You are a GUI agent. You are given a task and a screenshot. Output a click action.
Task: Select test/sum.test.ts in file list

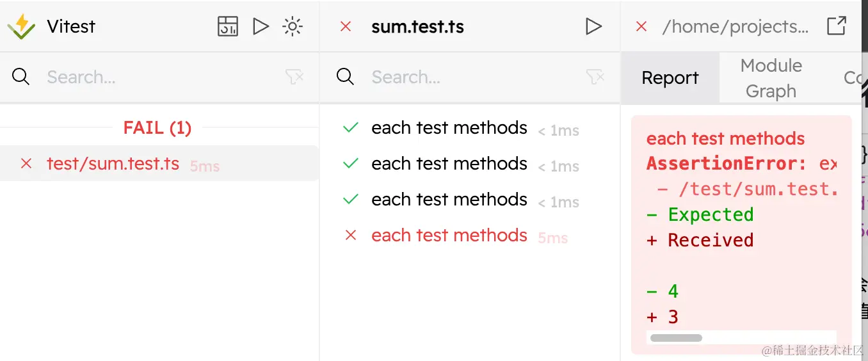coord(113,164)
